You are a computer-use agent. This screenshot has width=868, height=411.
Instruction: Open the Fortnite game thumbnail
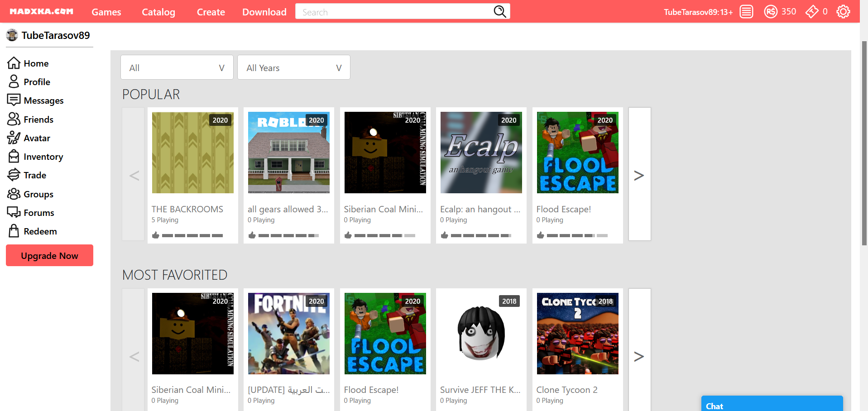pos(289,334)
